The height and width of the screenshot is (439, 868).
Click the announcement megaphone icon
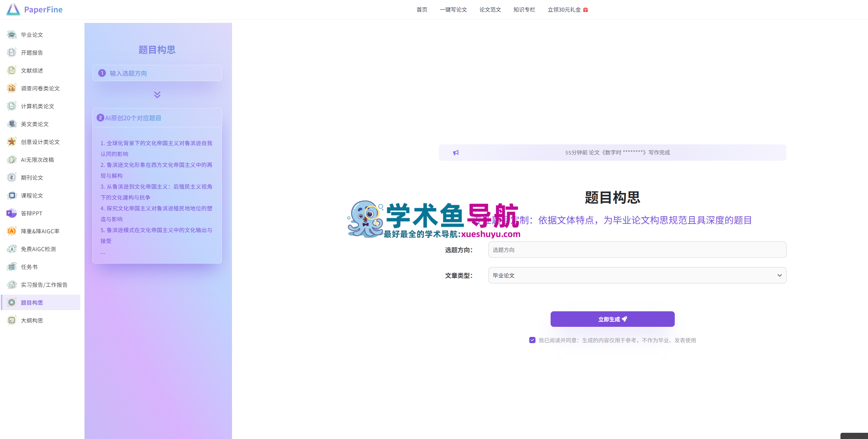tap(456, 153)
